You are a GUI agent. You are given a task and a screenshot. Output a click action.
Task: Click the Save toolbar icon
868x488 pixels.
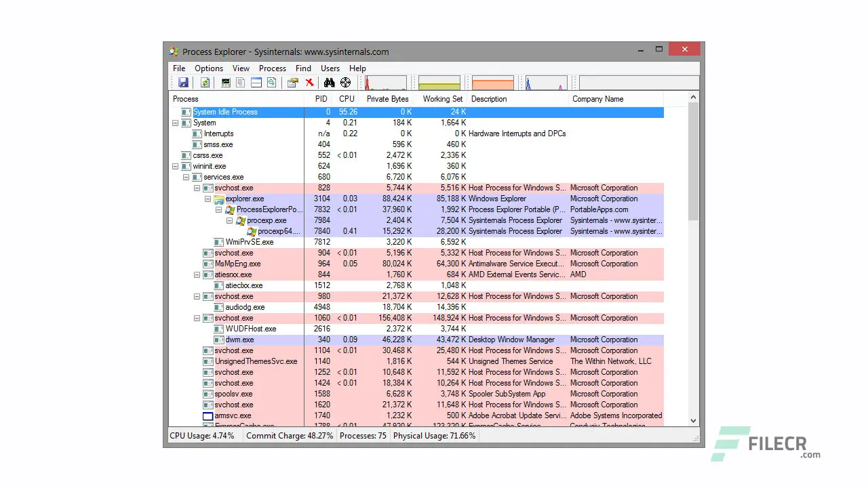tap(183, 83)
